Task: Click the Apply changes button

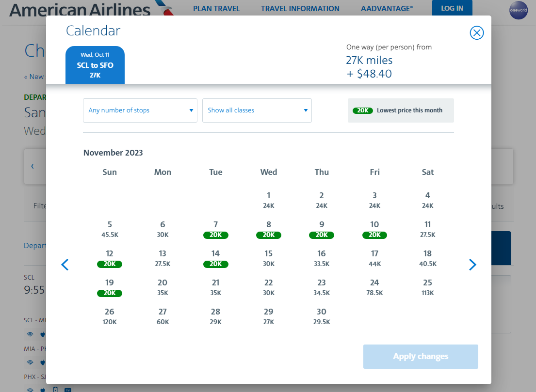Action: click(x=421, y=357)
